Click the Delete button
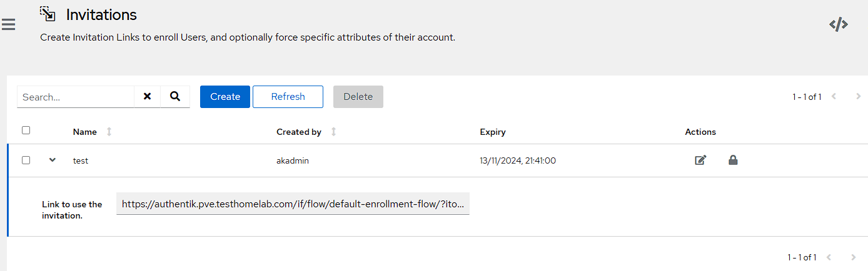 pos(358,97)
